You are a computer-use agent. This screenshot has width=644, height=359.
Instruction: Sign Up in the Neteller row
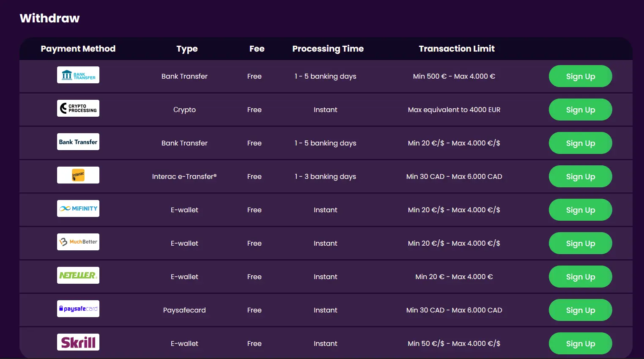tap(580, 277)
